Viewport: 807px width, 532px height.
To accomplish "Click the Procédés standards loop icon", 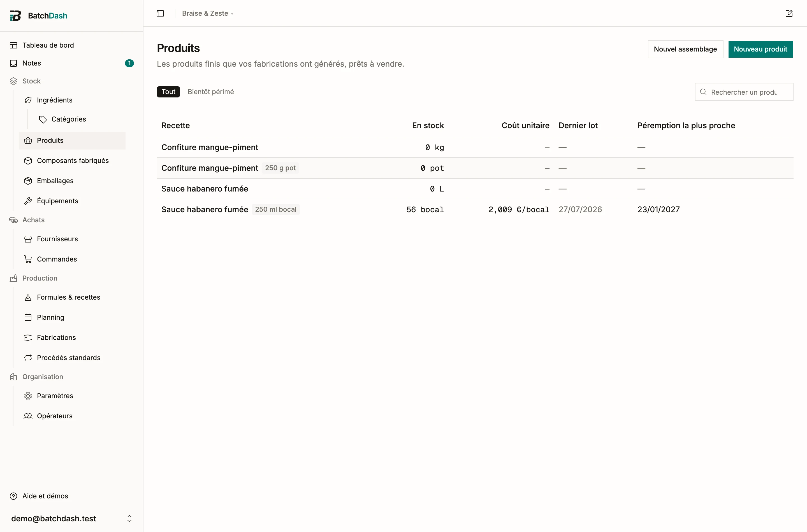I will (28, 358).
